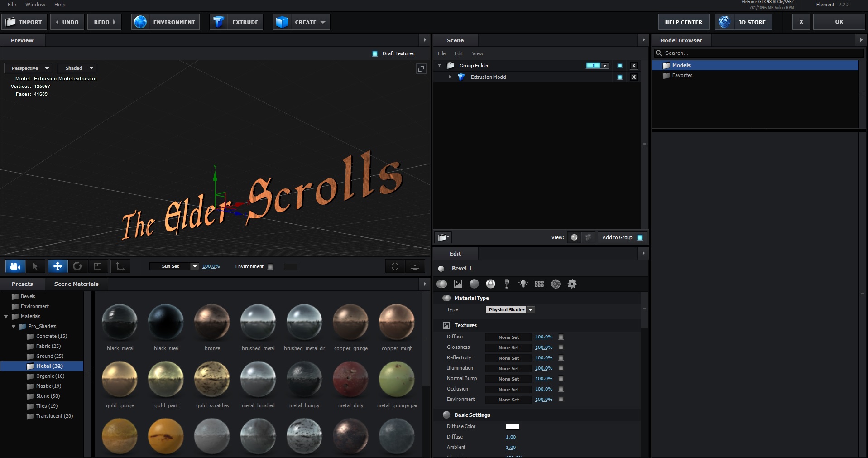This screenshot has height=458, width=868.
Task: Toggle the Add to Group checkbox
Action: (x=640, y=237)
